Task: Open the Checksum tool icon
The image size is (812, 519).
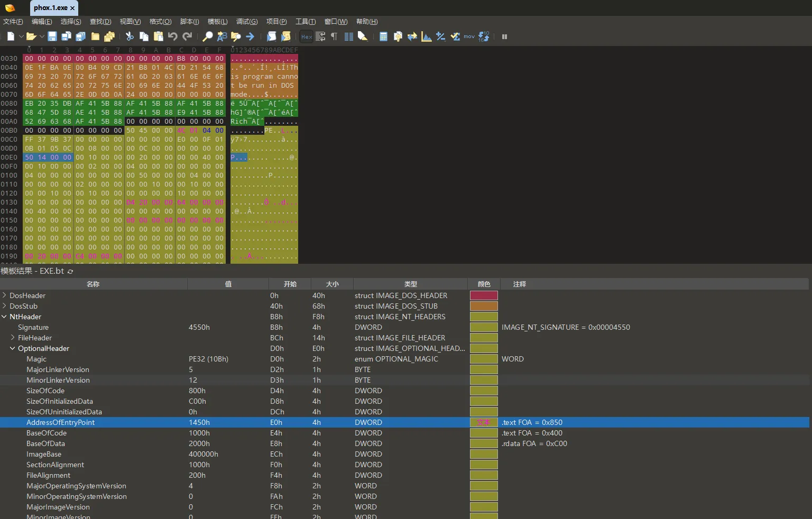Action: click(x=455, y=36)
